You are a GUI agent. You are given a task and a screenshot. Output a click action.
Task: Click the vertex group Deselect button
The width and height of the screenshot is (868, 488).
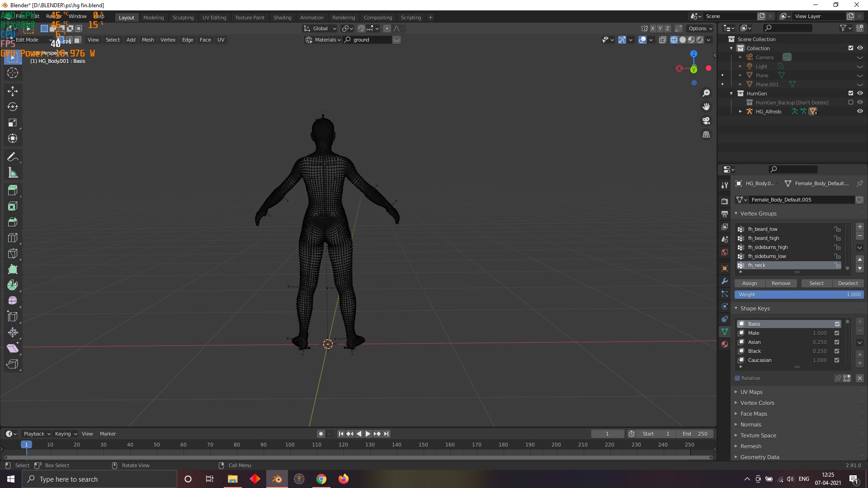click(x=848, y=283)
